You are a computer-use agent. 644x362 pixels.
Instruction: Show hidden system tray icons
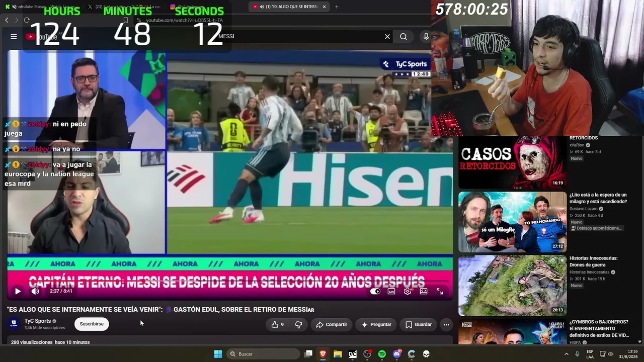coord(567,354)
